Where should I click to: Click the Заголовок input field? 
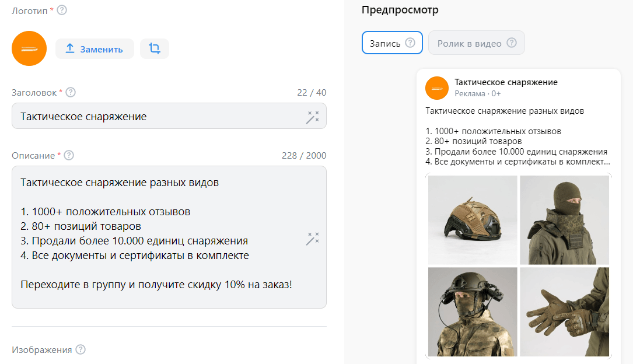click(x=169, y=116)
